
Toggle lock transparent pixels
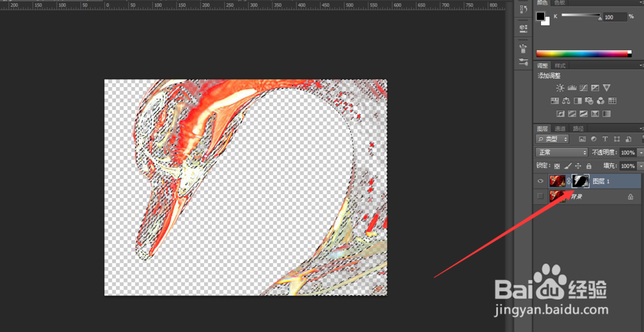click(557, 166)
